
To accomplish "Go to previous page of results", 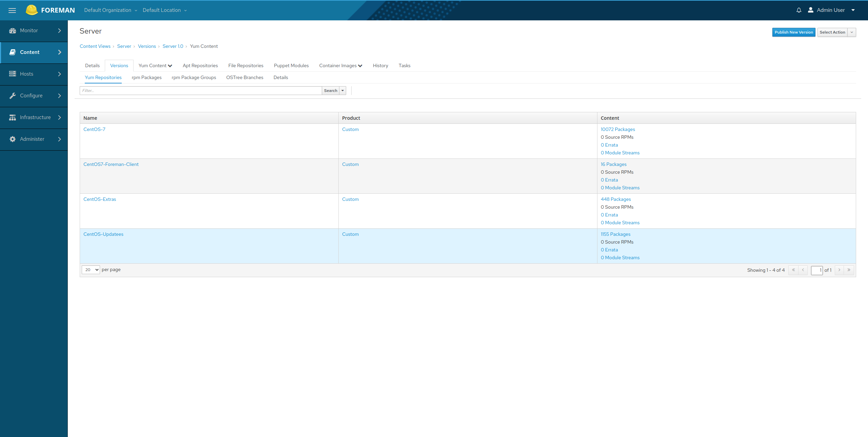I will pyautogui.click(x=803, y=270).
